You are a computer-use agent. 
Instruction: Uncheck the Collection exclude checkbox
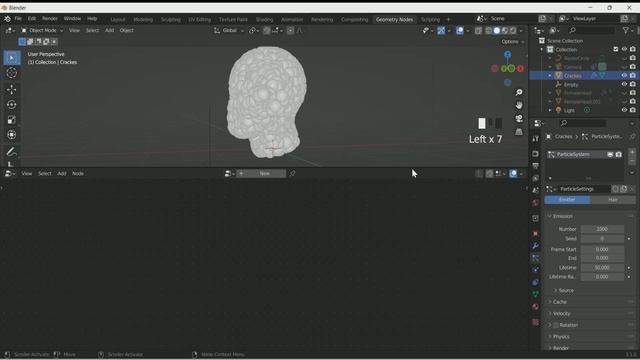616,49
